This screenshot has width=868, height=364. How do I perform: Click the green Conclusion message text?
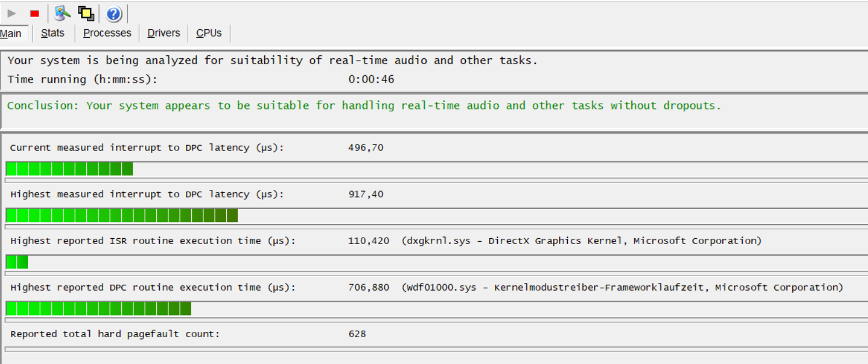(x=364, y=105)
